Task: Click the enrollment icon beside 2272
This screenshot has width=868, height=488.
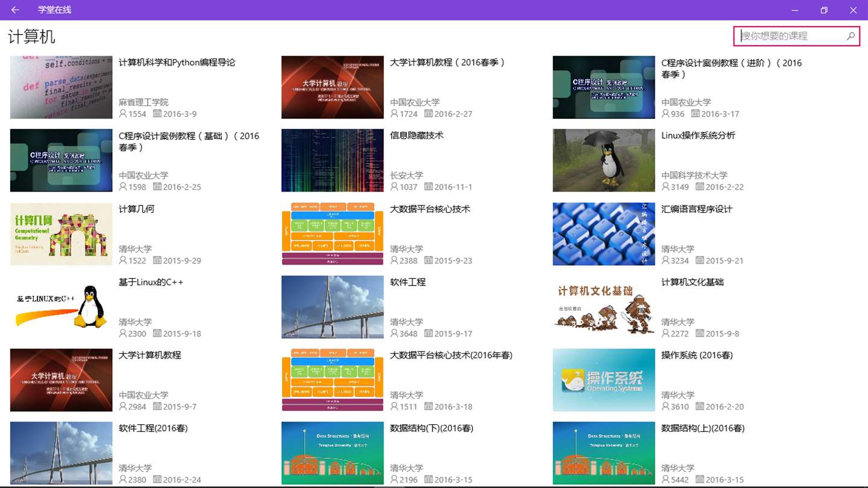Action: (x=665, y=333)
